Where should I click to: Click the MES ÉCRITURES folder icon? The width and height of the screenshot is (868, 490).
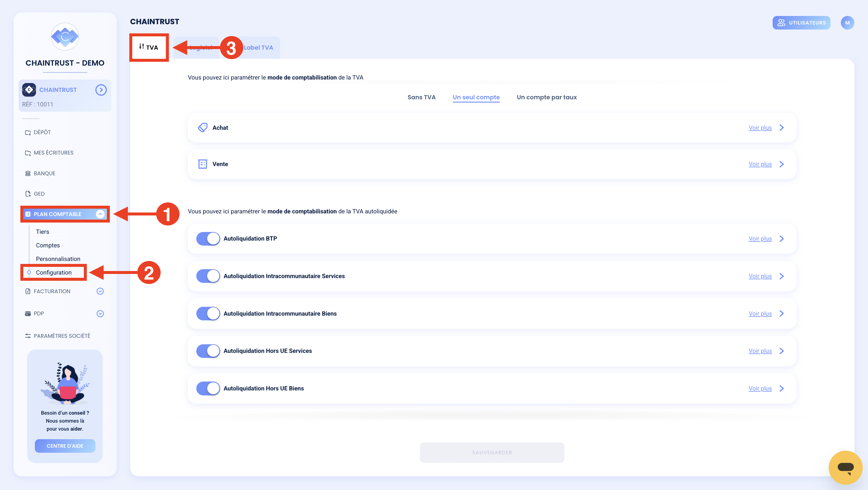28,153
